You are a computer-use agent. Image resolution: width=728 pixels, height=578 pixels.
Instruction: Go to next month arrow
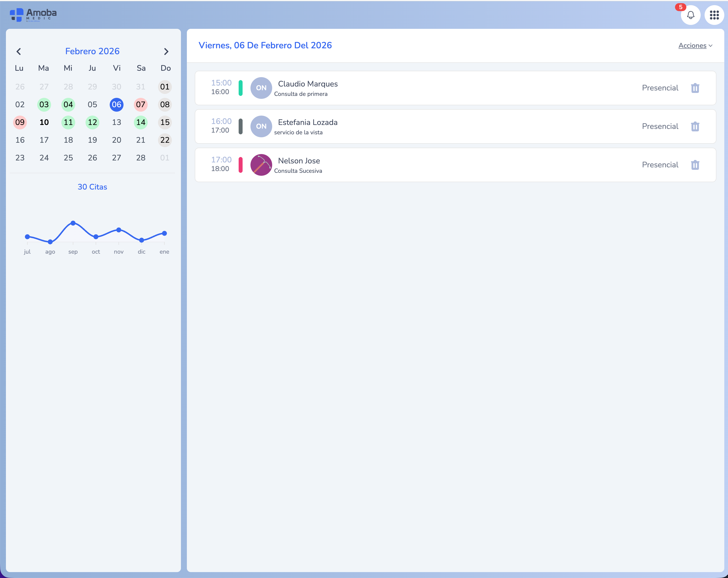pos(166,51)
